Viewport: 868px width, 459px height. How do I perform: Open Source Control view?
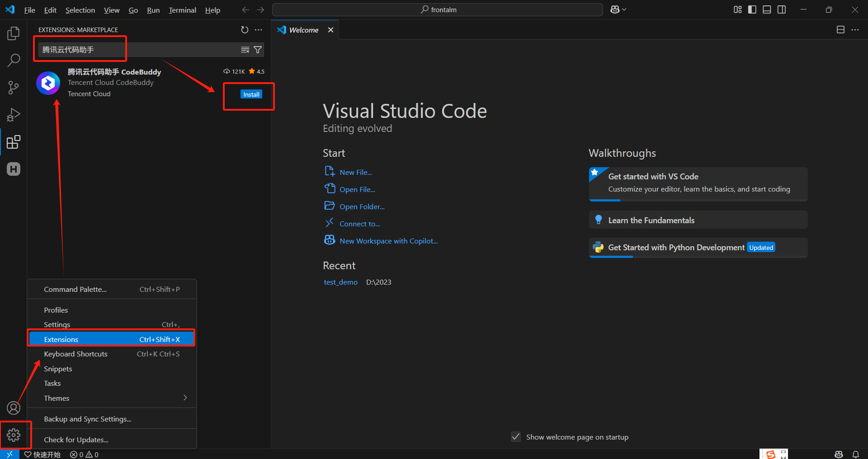pos(14,88)
